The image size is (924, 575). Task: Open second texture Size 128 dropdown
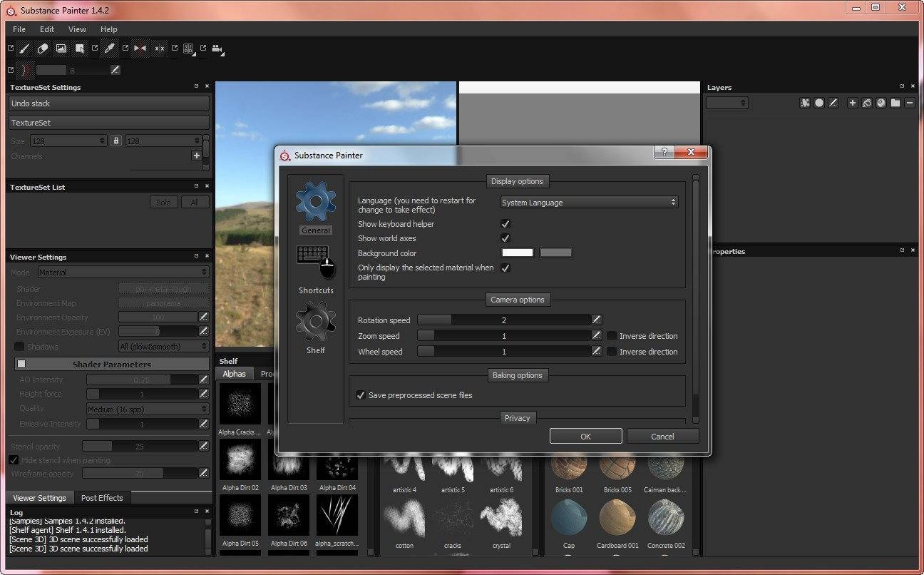(163, 141)
